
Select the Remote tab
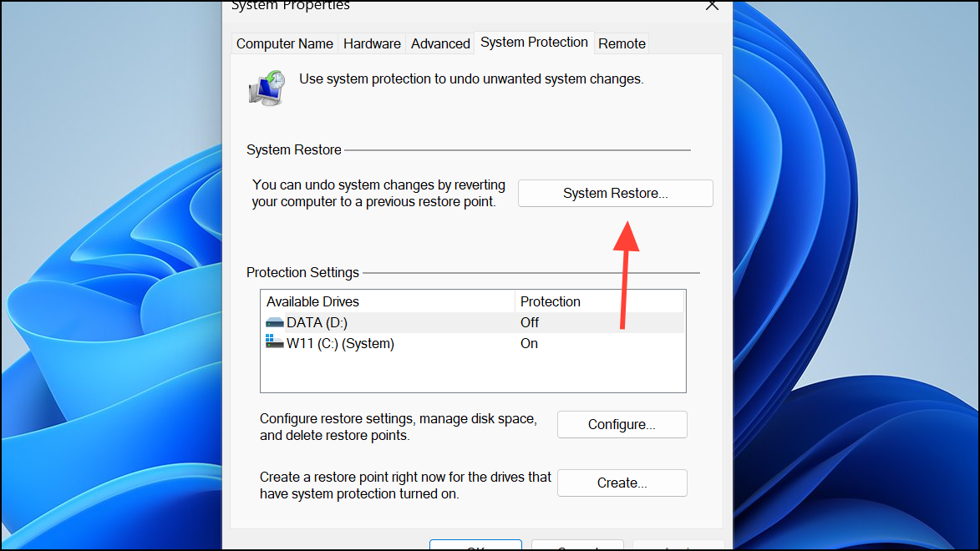(x=622, y=43)
